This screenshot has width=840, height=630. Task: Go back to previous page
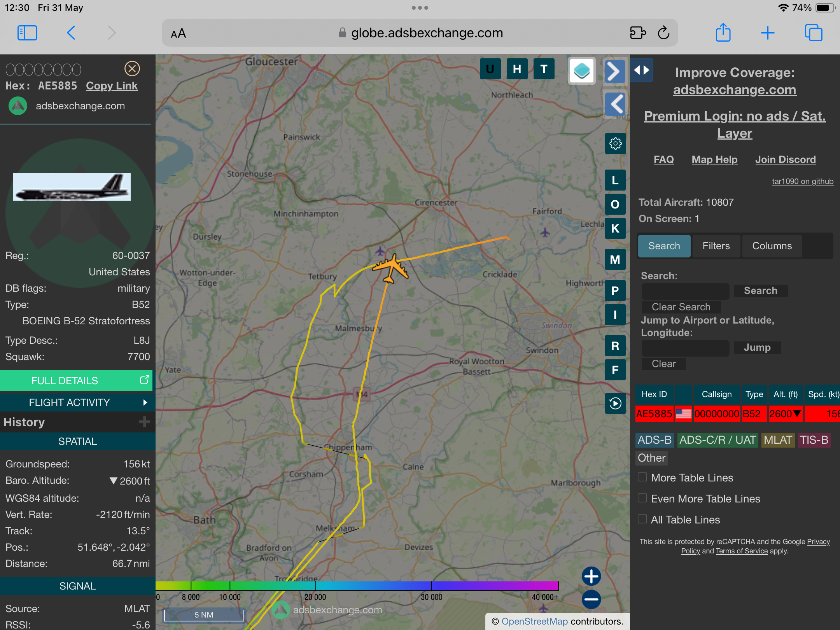[x=71, y=33]
